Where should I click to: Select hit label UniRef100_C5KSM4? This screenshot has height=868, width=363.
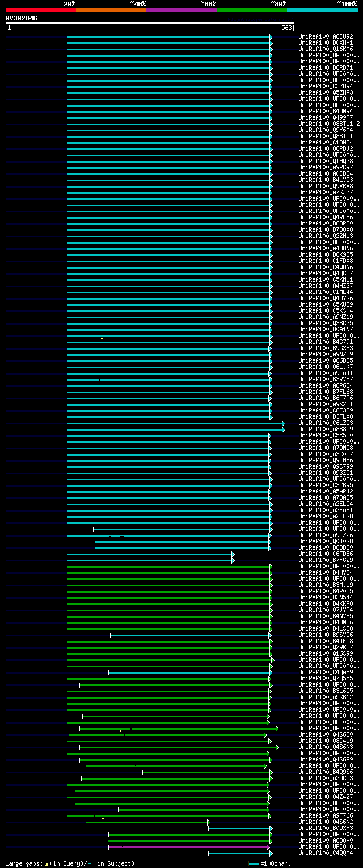[326, 310]
